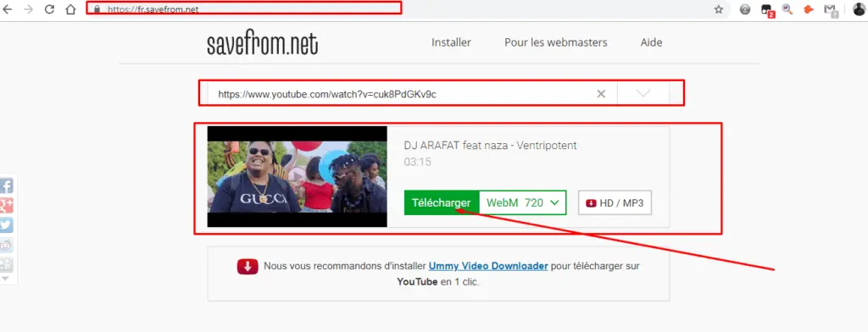Click the magnifier extension icon
The image size is (868, 332).
[787, 9]
